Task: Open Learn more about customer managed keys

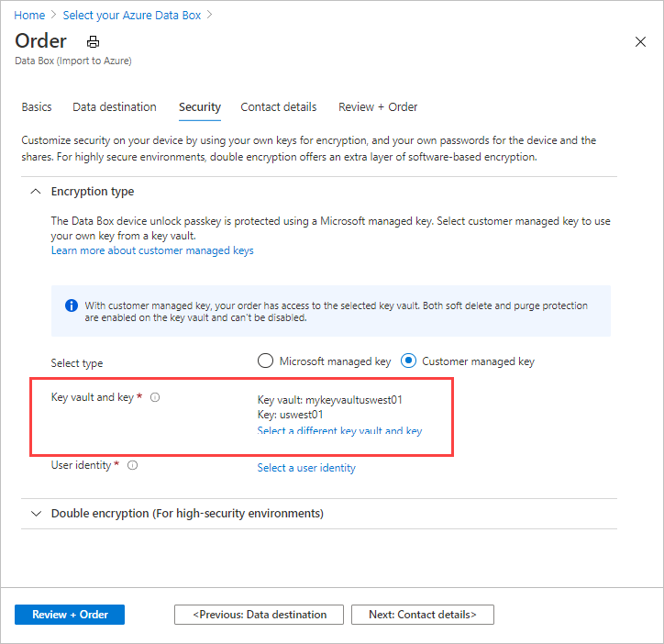Action: (152, 250)
